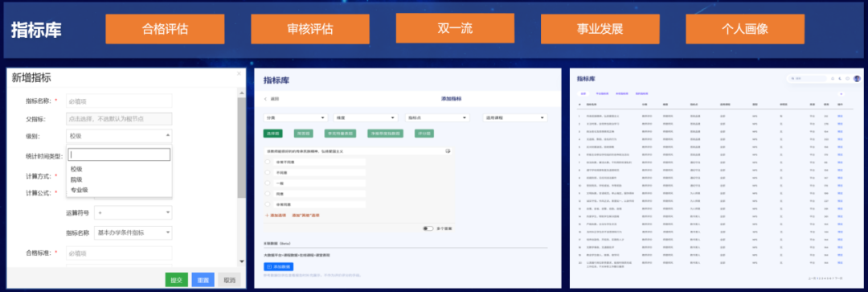Viewport: 868px width, 292px height.
Task: Click the row 10 blue action link
Action: coord(840,186)
